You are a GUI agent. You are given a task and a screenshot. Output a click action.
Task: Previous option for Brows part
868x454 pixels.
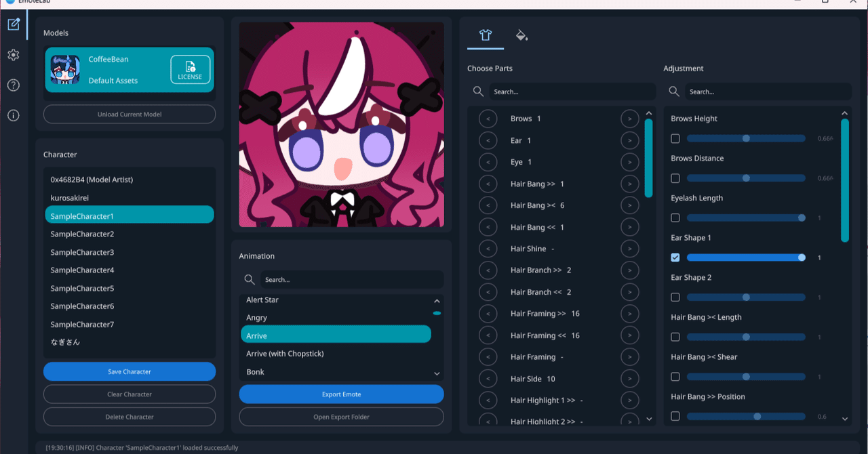point(488,119)
